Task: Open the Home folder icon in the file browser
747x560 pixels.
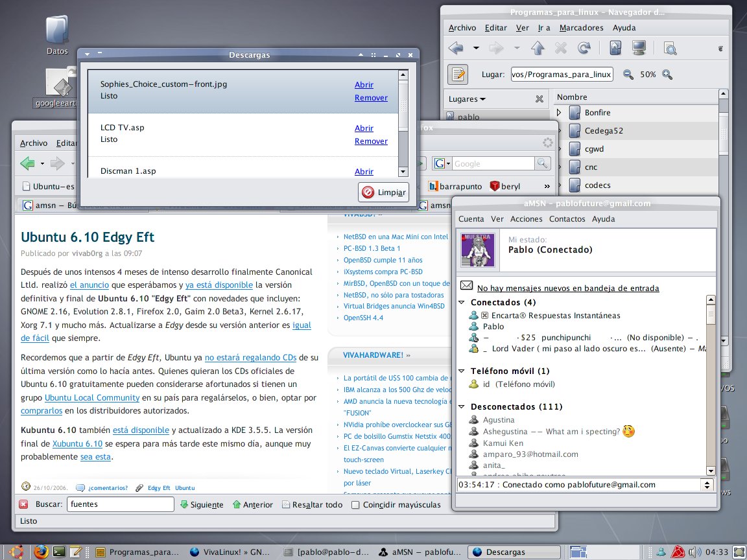Action: (615, 48)
